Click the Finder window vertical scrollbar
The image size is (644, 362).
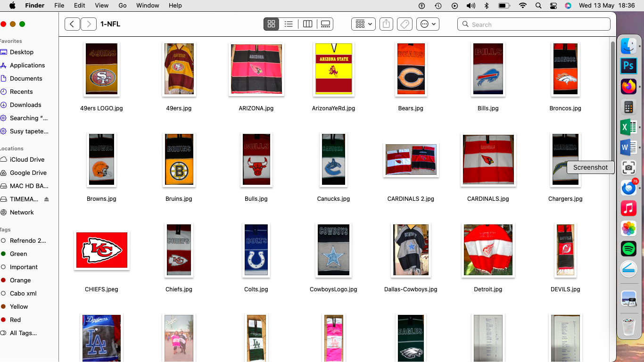point(613,101)
